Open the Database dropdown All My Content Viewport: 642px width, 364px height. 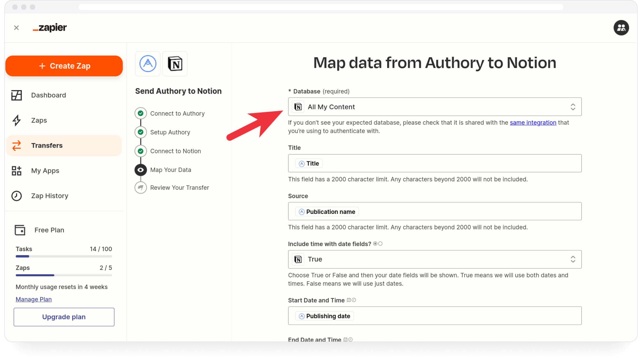click(x=435, y=107)
